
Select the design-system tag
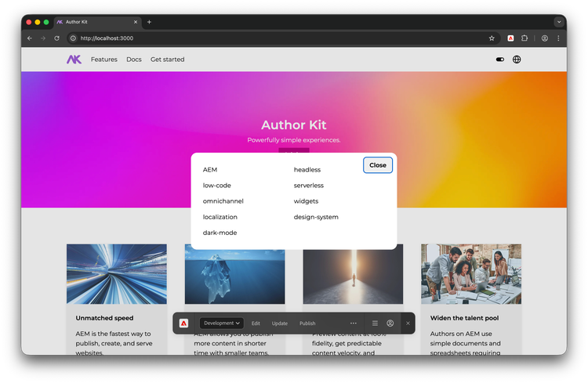(316, 217)
